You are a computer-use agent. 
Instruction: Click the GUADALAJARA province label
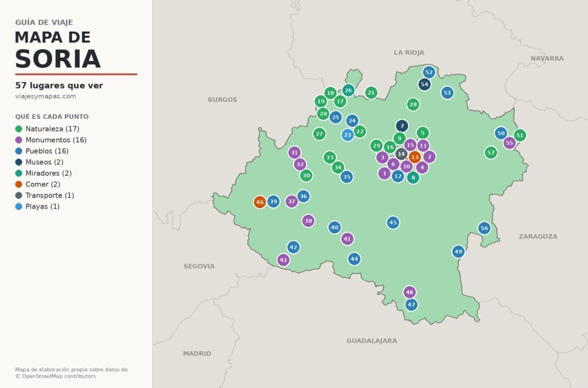[372, 341]
